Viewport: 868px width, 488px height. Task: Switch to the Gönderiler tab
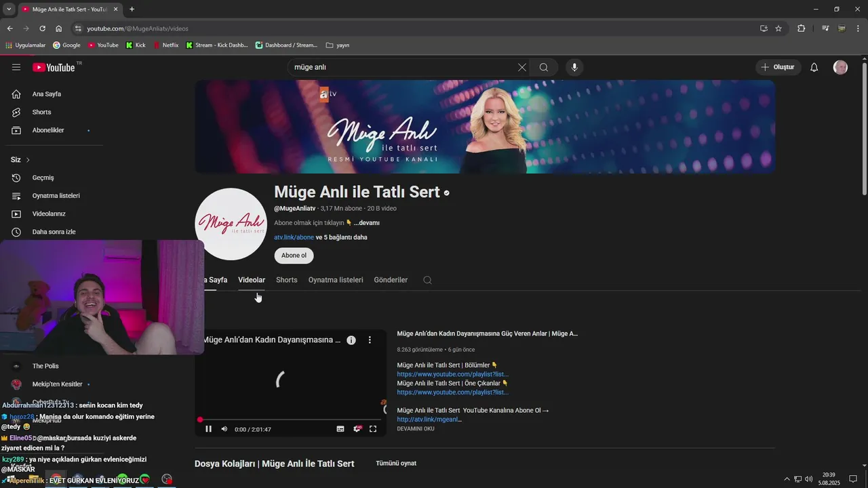tap(391, 280)
